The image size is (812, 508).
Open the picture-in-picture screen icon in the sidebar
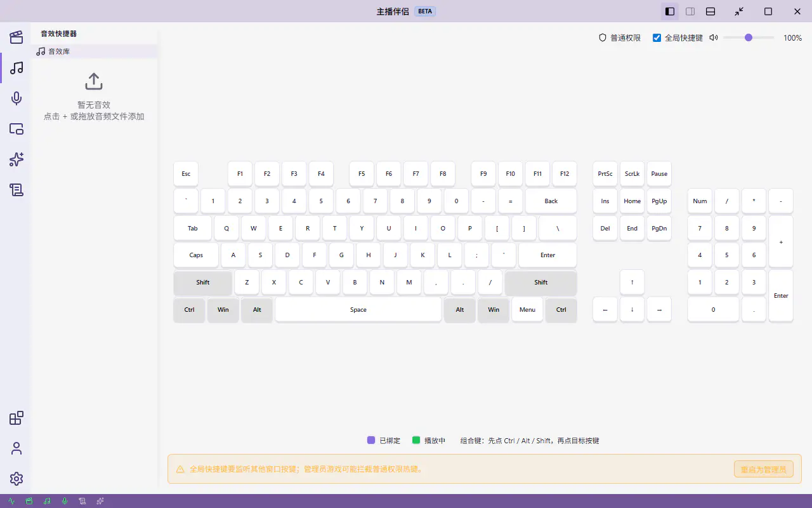(x=16, y=129)
